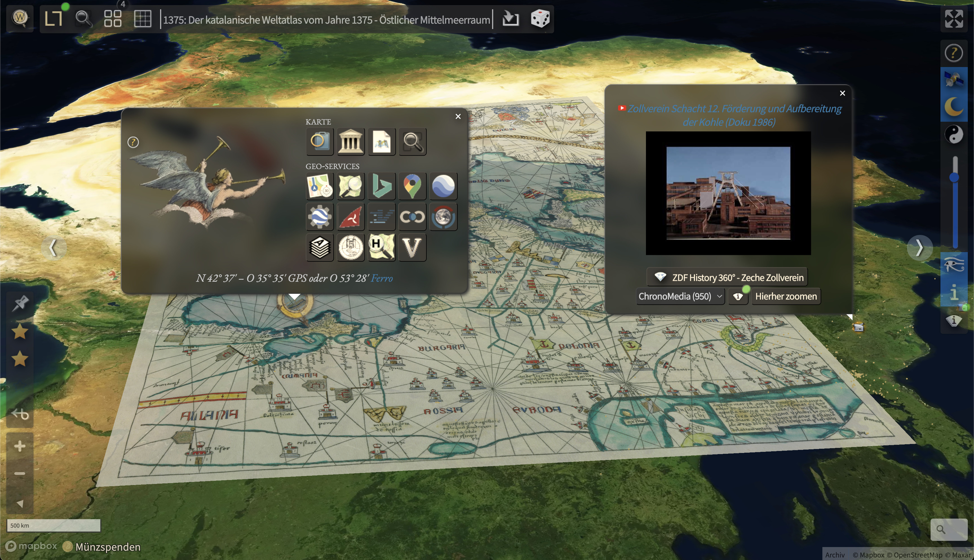Open the Google Earth Engine gear icon
The width and height of the screenshot is (974, 560).
(320, 217)
